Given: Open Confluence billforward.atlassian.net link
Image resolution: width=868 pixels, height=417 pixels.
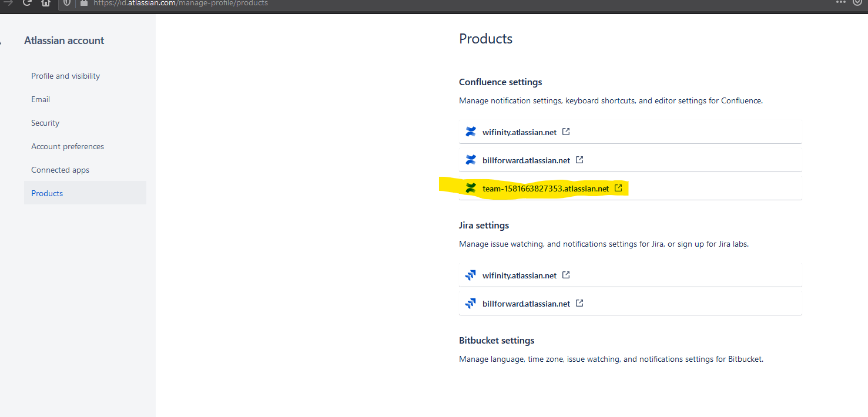Looking at the screenshot, I should (526, 160).
